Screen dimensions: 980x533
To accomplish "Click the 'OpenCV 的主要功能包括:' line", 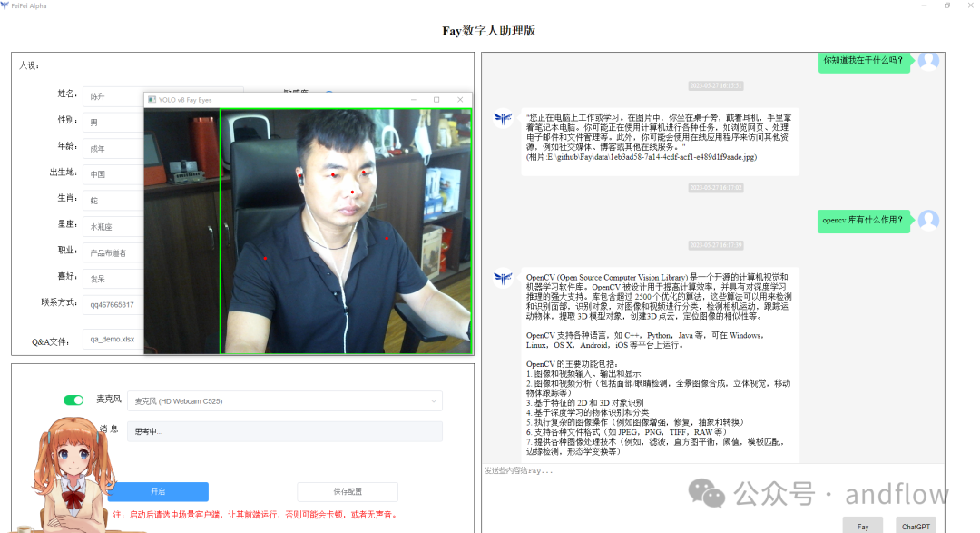I will click(572, 363).
